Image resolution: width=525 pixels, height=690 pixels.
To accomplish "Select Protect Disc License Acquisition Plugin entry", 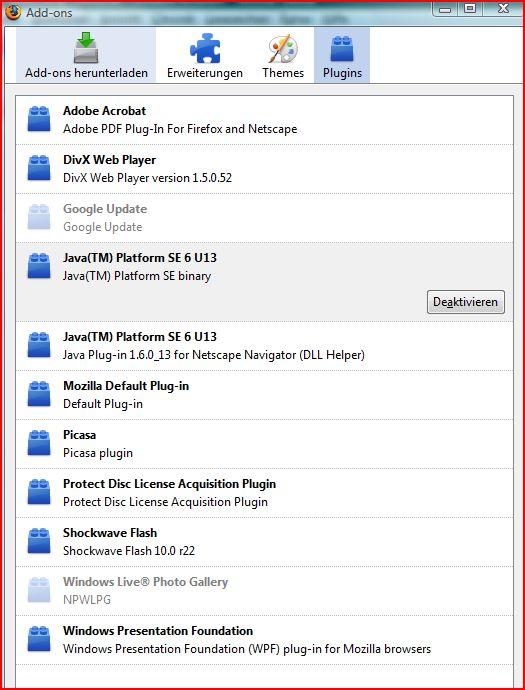I will tap(264, 492).
